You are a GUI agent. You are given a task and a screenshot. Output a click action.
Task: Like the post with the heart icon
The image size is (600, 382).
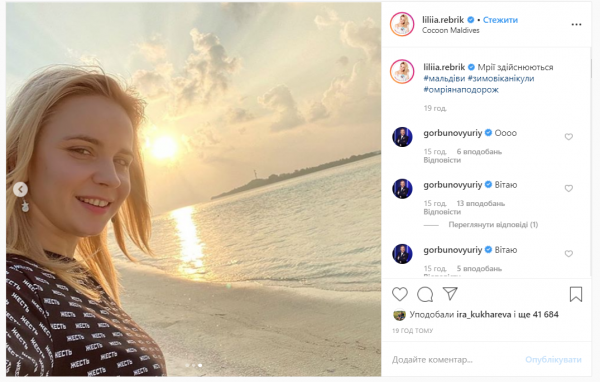tap(400, 294)
